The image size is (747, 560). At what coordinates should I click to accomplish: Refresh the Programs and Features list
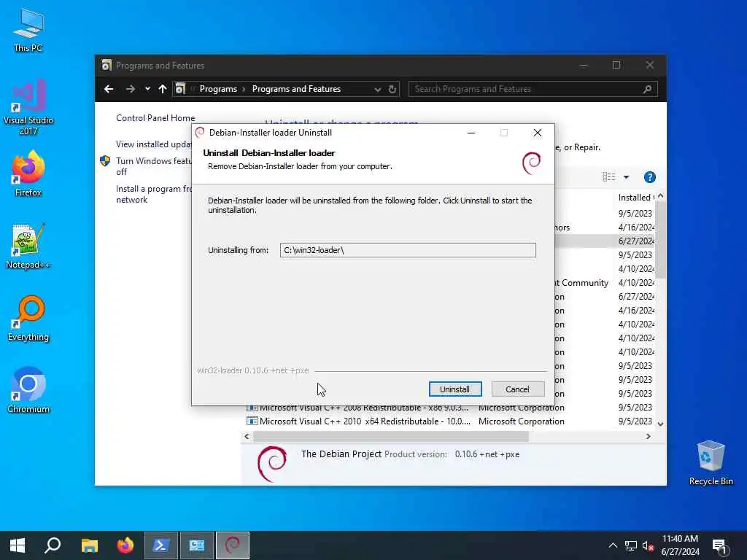[392, 89]
